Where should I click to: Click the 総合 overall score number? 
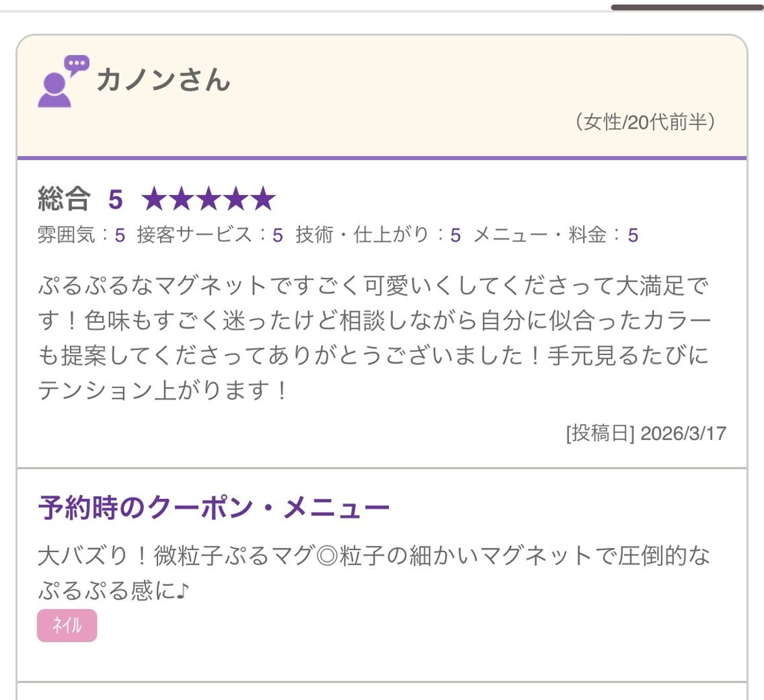pos(116,199)
